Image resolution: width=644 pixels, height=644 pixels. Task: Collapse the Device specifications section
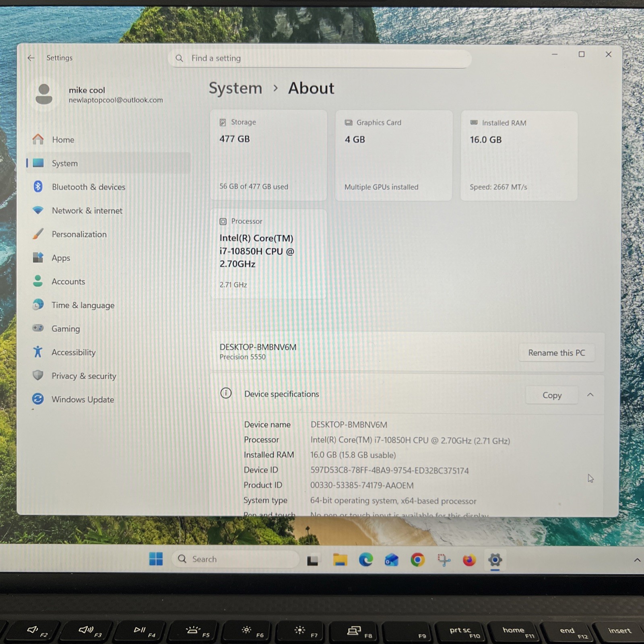[590, 395]
